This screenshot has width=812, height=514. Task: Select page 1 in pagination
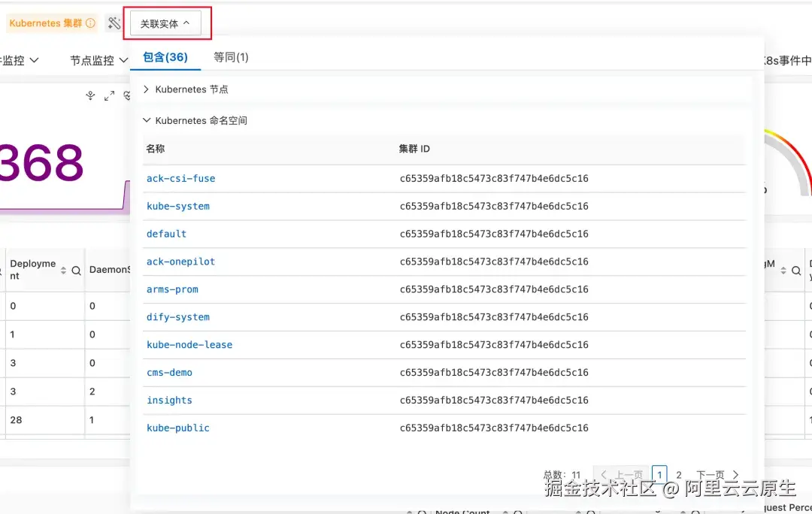coord(659,475)
